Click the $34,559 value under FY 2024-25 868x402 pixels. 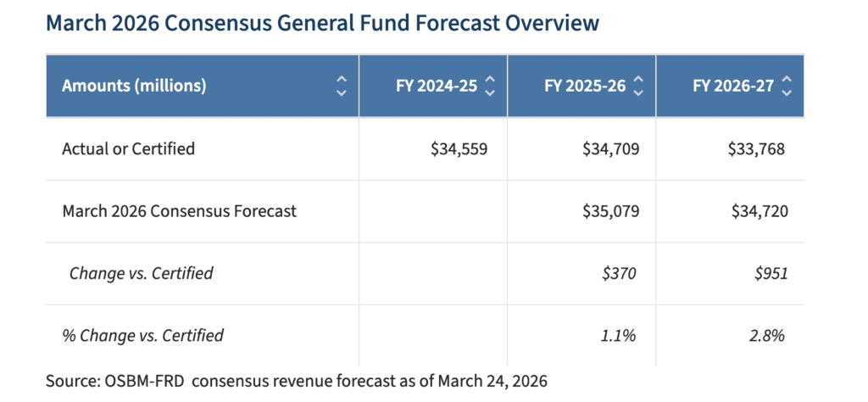tap(459, 149)
